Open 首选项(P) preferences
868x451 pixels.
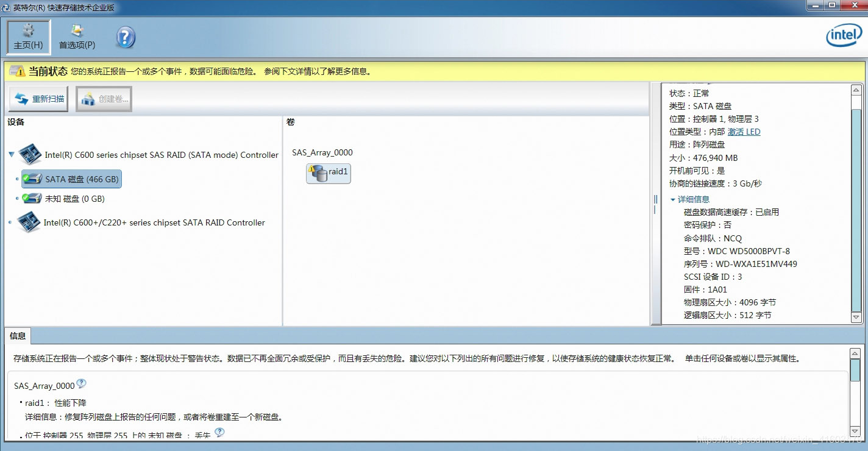coord(77,37)
